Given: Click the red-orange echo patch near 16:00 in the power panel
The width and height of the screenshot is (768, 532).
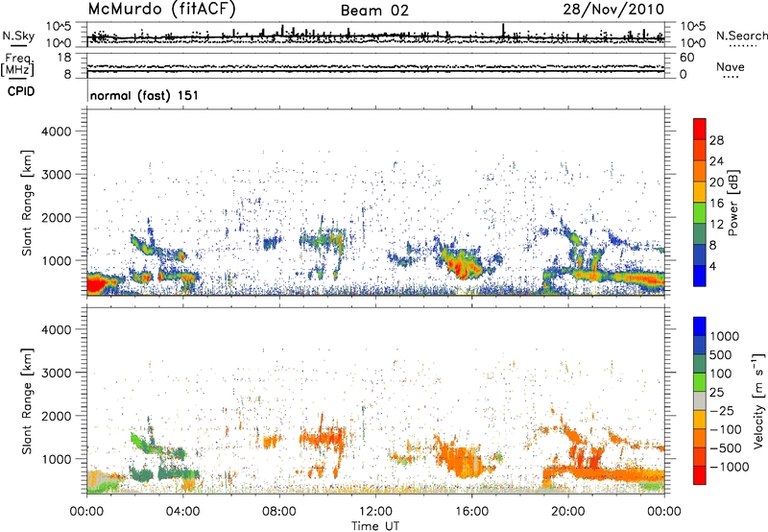Looking at the screenshot, I should coord(461,263).
